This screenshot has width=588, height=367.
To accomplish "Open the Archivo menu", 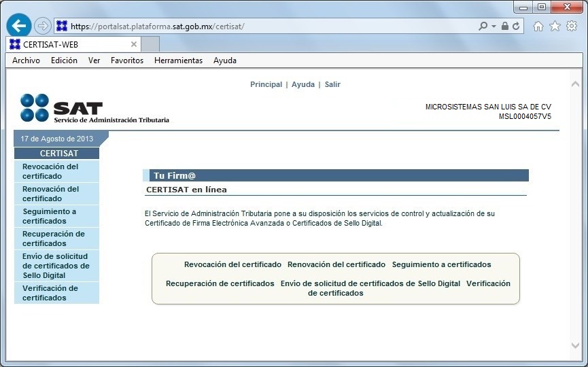I will pyautogui.click(x=26, y=60).
